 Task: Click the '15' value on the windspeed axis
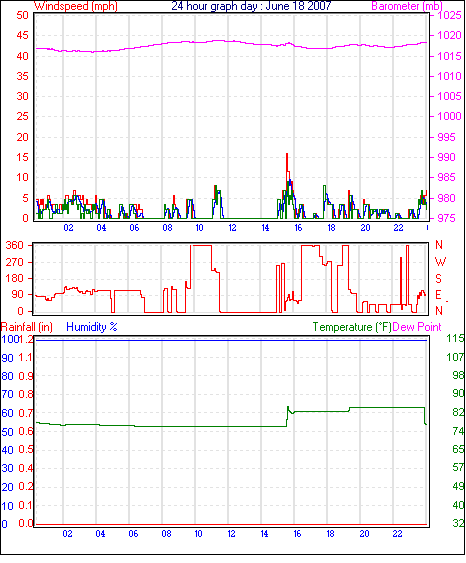22,157
